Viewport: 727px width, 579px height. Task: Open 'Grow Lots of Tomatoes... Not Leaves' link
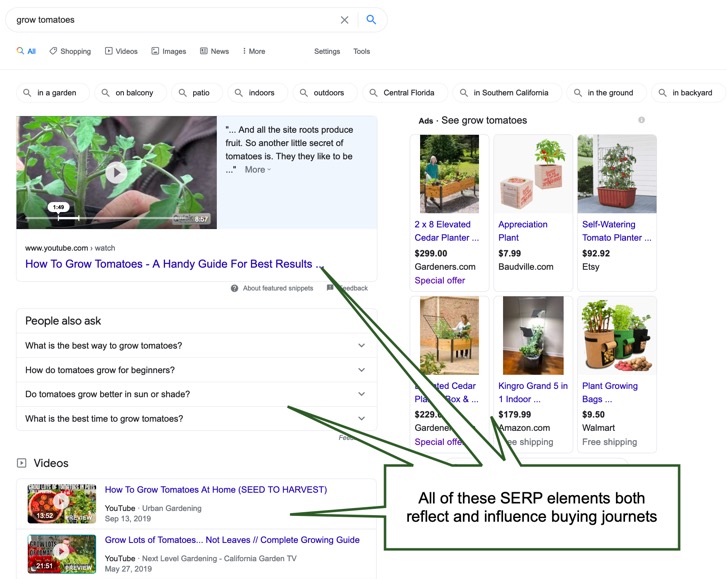pyautogui.click(x=232, y=540)
